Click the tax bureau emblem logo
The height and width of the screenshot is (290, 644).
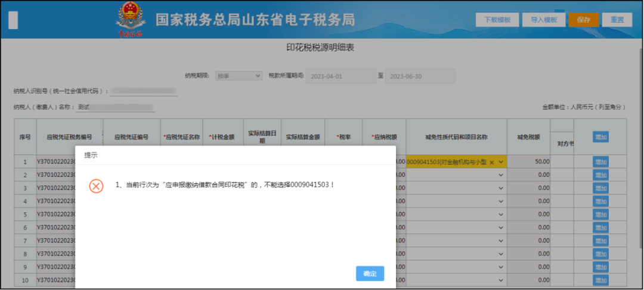[130, 19]
